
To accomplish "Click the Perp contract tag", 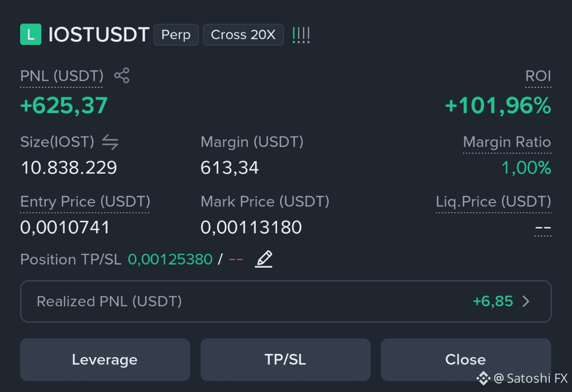I will coord(176,34).
